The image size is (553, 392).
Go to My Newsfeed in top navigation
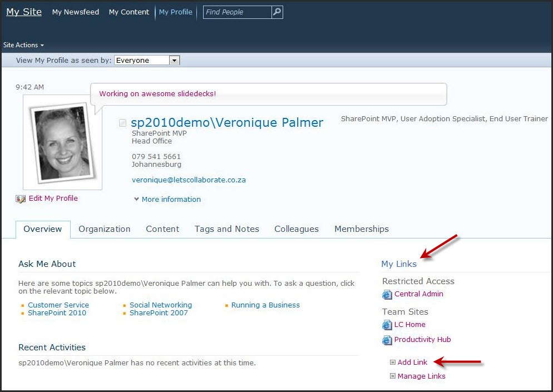click(76, 12)
